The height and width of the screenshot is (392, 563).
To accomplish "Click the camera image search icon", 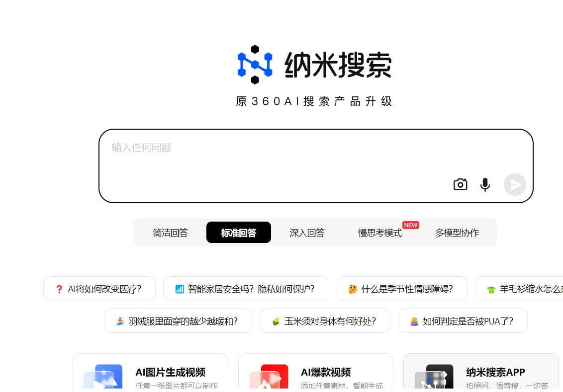I will click(461, 184).
